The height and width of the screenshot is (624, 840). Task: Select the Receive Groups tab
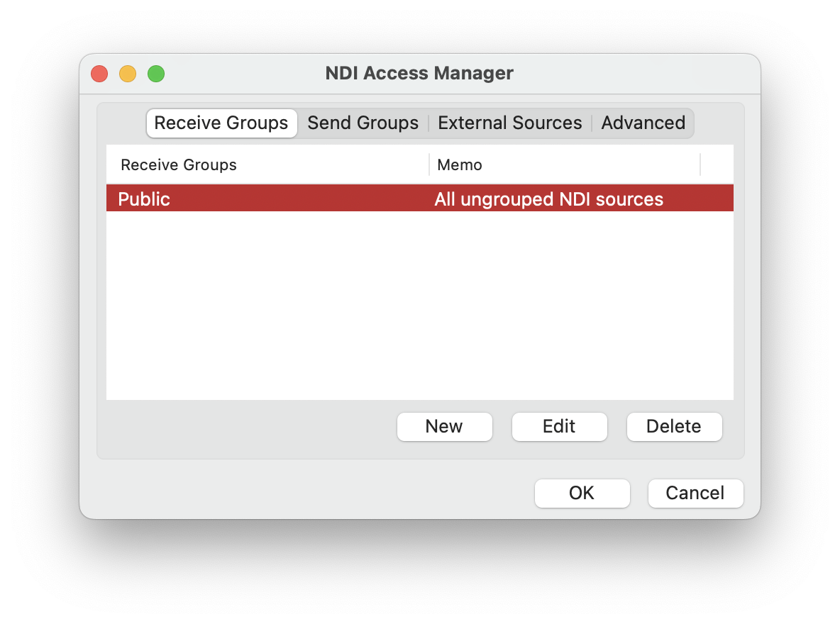(221, 123)
